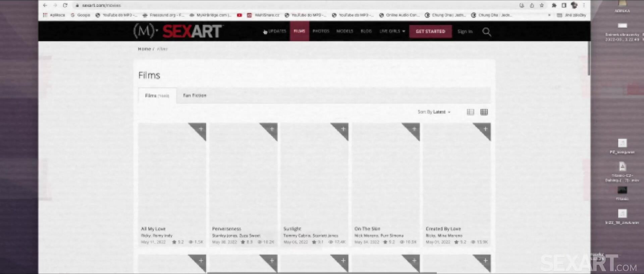Click the plus icon on All My Love card
The height and width of the screenshot is (274, 644).
(x=201, y=129)
